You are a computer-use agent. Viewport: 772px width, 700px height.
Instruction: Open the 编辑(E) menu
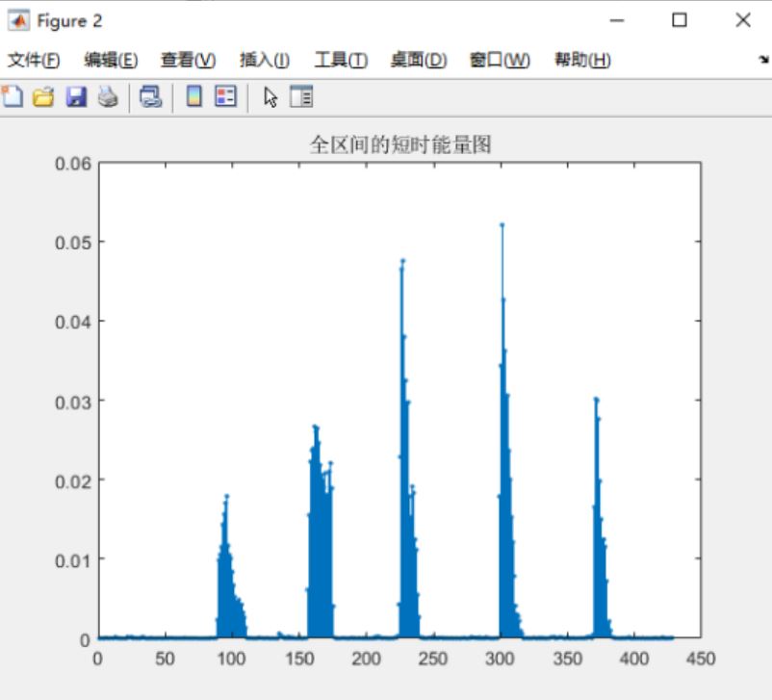pos(111,60)
